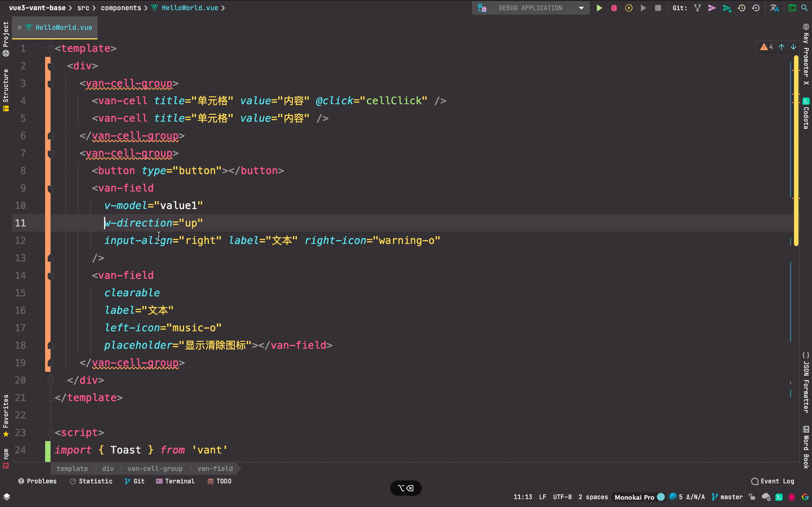Image resolution: width=812 pixels, height=507 pixels.
Task: Open Git Show History clock icon
Action: (x=741, y=8)
